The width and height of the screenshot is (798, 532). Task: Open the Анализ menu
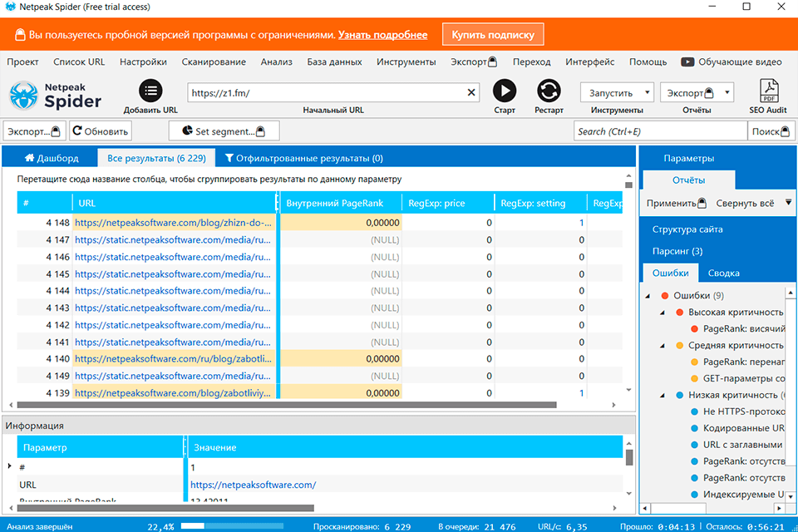[x=276, y=62]
